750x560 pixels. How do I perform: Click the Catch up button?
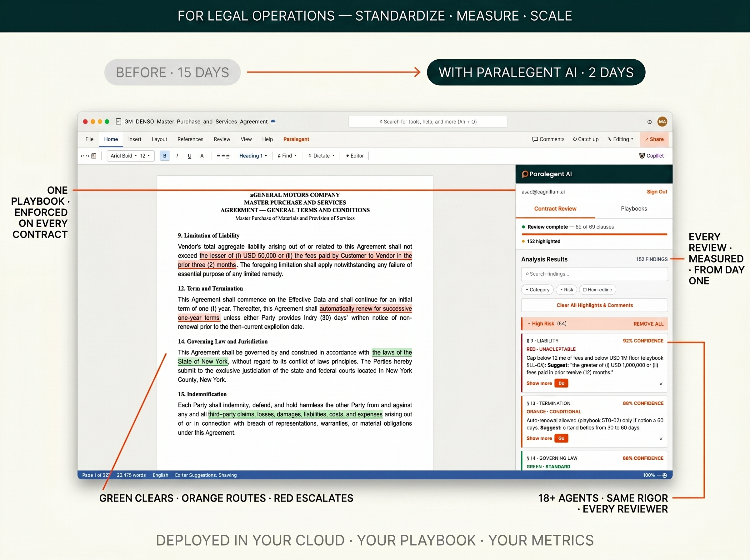[586, 139]
